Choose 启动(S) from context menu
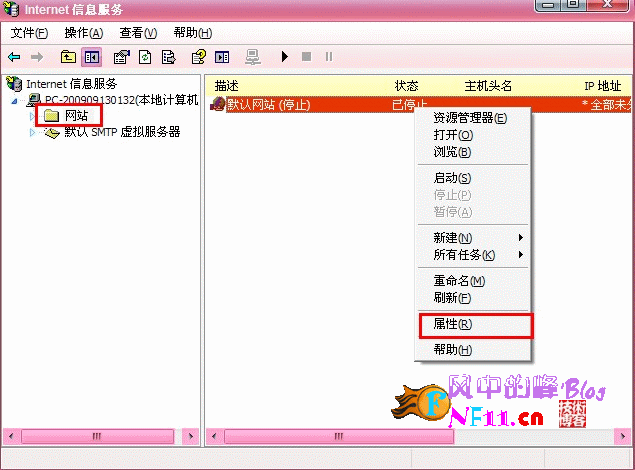The width and height of the screenshot is (635, 470). pos(473,178)
